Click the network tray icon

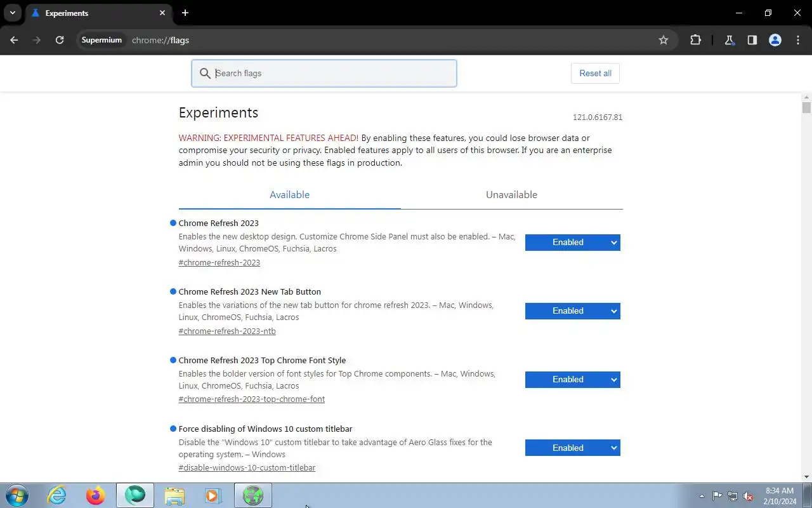733,496
